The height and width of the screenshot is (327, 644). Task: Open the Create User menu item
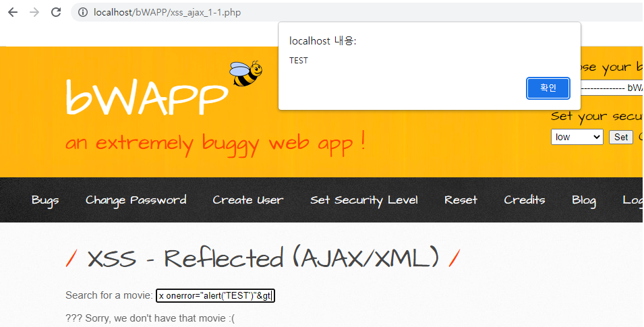(x=248, y=200)
